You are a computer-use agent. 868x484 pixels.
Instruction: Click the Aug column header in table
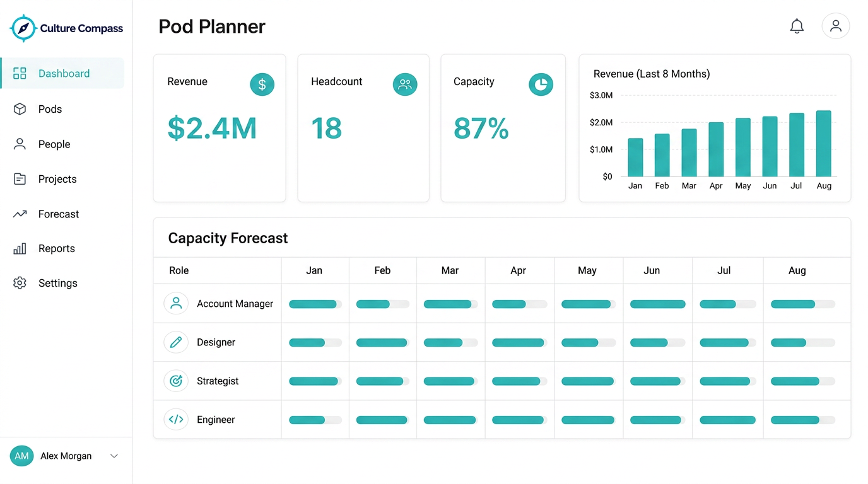click(797, 270)
